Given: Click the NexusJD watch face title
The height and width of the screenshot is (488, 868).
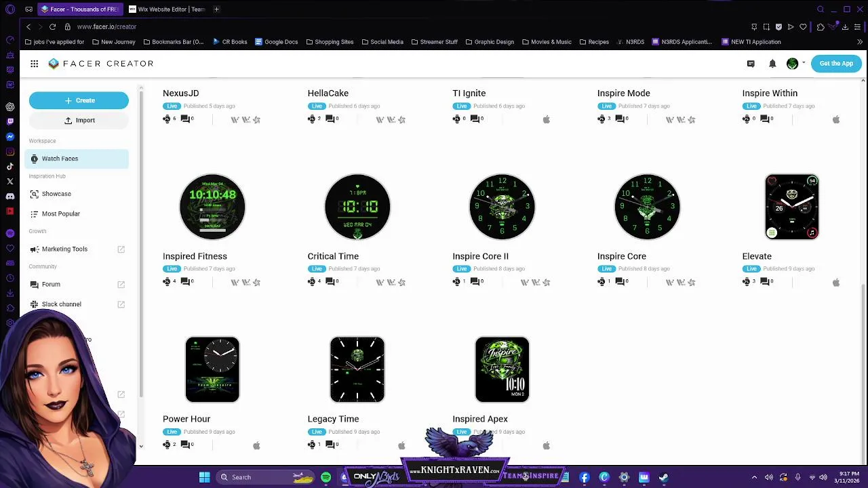Looking at the screenshot, I should [180, 94].
